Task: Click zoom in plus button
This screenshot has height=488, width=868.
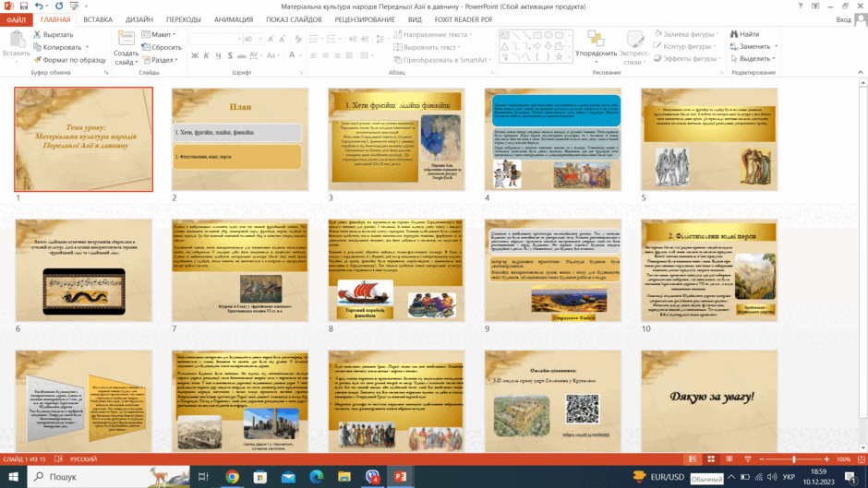Action: coord(827,459)
